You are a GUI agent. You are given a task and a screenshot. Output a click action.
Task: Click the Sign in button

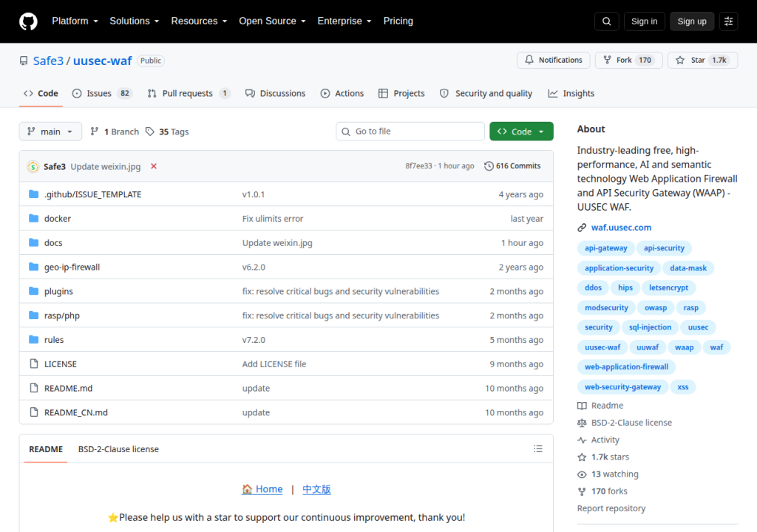click(644, 21)
